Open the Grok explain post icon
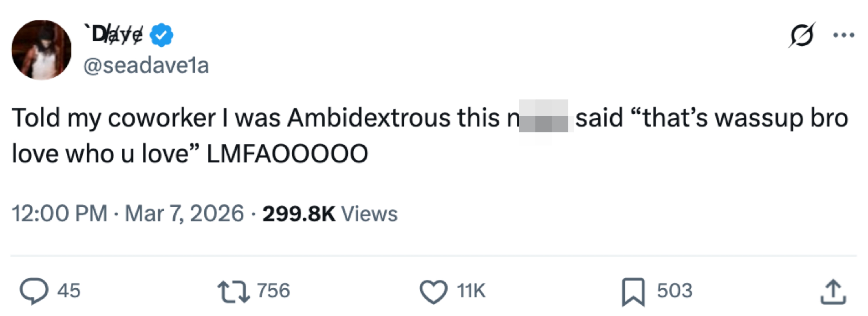The height and width of the screenshot is (316, 868). coord(802,35)
